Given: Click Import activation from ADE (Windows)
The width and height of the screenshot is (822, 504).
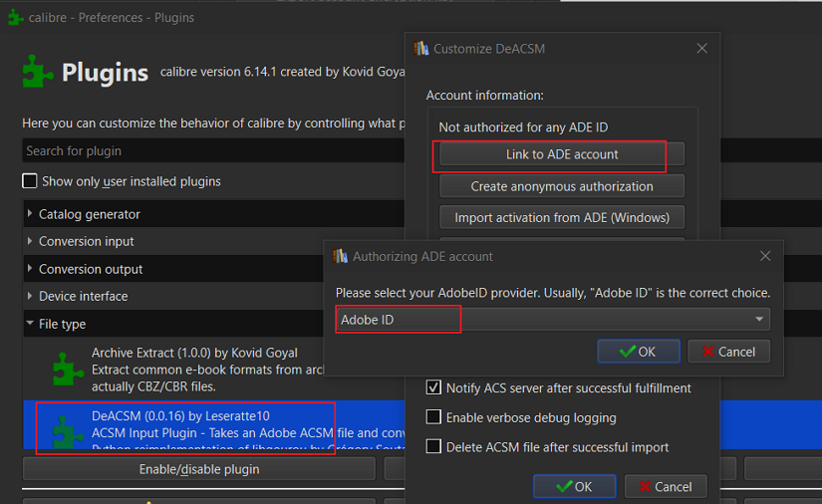Looking at the screenshot, I should pos(562,217).
